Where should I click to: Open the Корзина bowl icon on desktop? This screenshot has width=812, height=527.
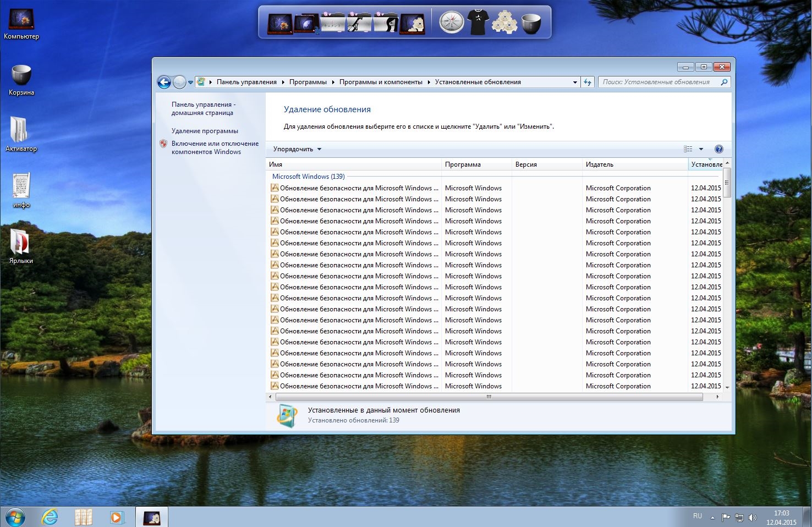point(21,80)
